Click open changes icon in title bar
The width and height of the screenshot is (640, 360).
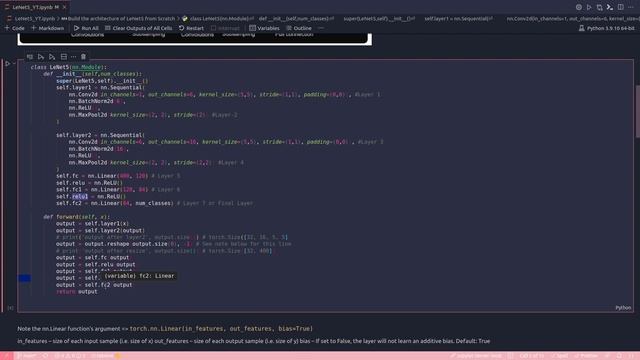coord(600,7)
